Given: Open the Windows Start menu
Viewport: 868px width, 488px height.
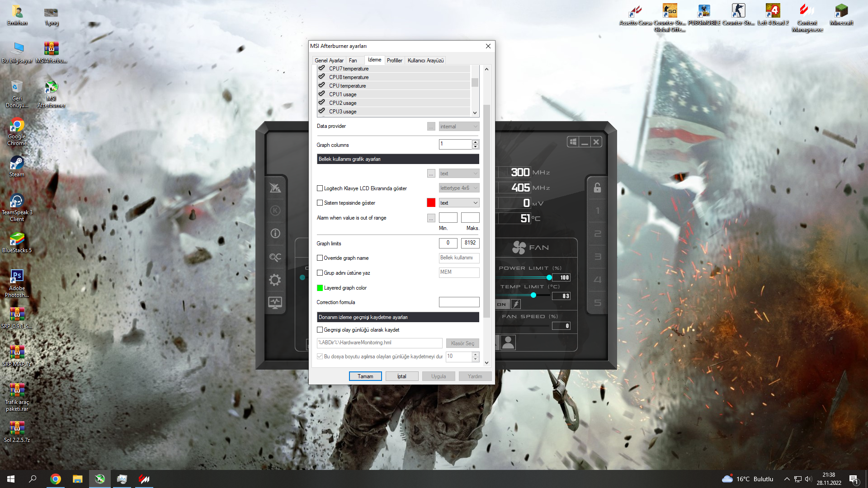Looking at the screenshot, I should point(11,479).
